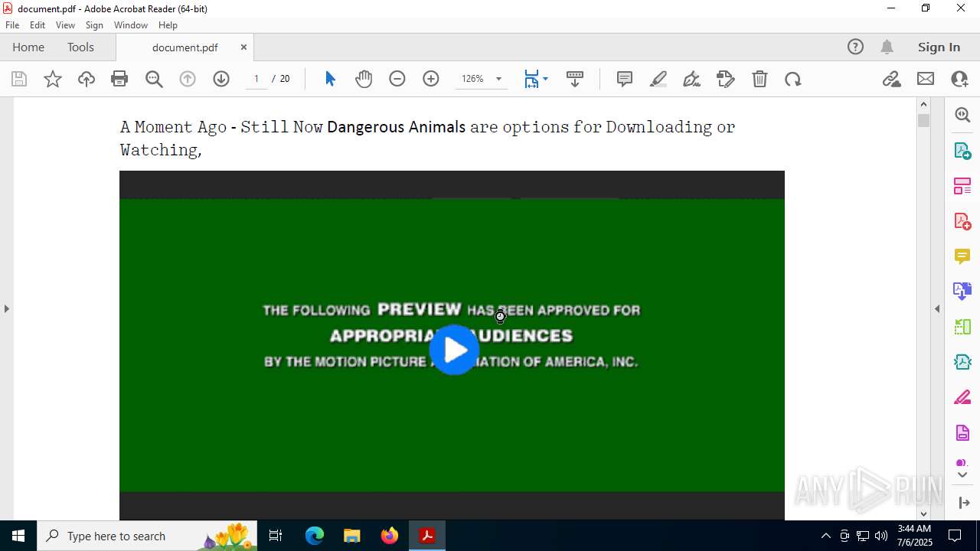This screenshot has width=980, height=551.
Task: Open the Help menu
Action: click(x=168, y=25)
